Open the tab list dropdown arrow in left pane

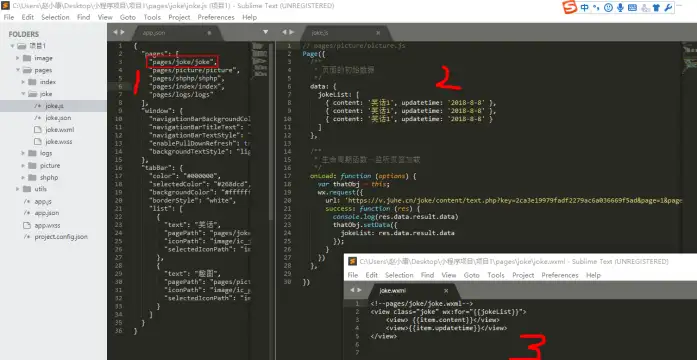(266, 32)
